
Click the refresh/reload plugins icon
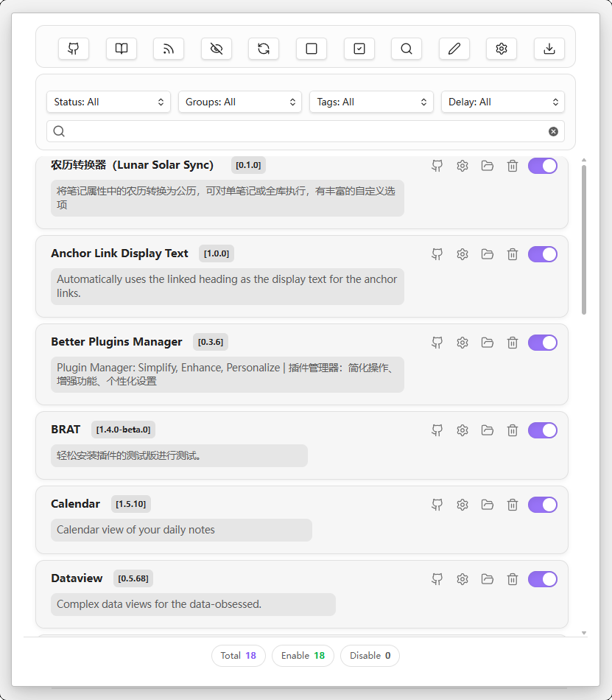click(x=264, y=49)
